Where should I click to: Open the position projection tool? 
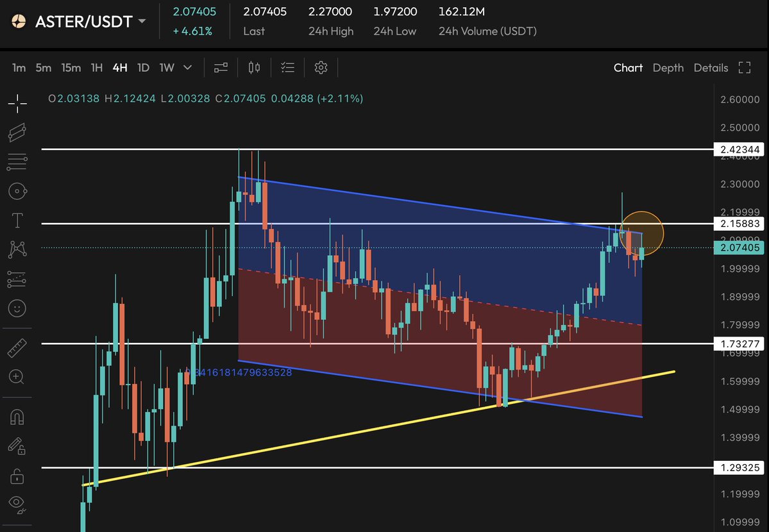[17, 279]
